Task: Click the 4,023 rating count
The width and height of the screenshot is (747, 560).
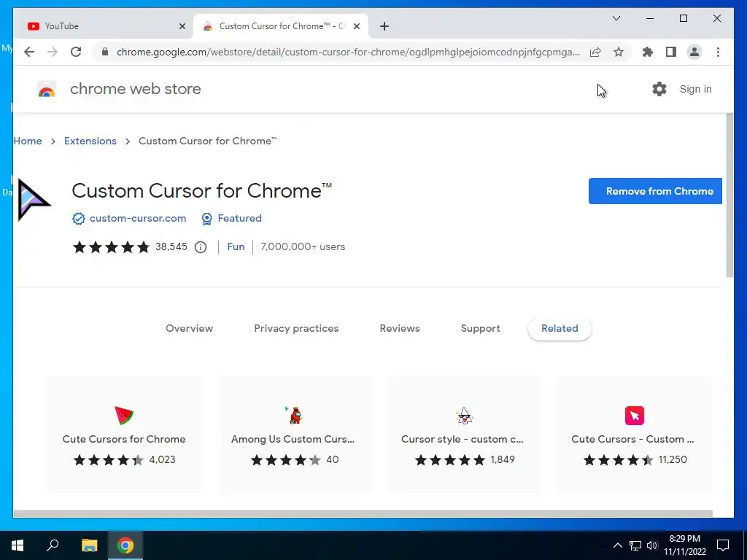Action: tap(163, 459)
